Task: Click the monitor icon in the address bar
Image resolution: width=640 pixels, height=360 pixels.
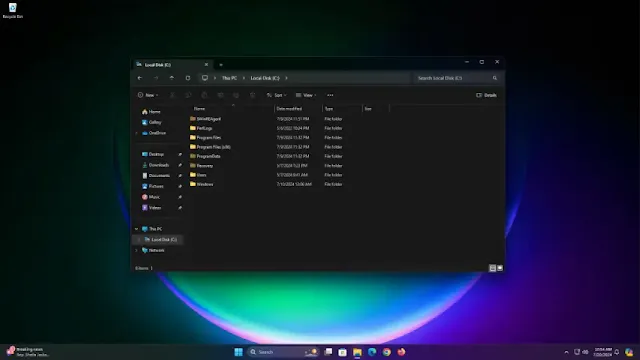Action: pyautogui.click(x=205, y=78)
